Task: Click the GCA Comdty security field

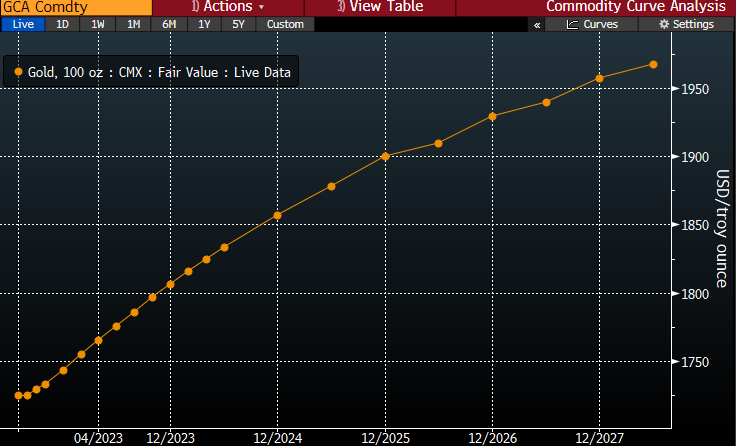Action: pos(76,8)
